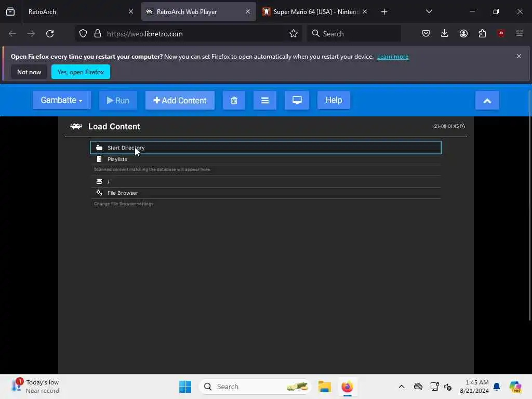Click the tracking protection shield icon
This screenshot has width=532, height=399.
83,34
